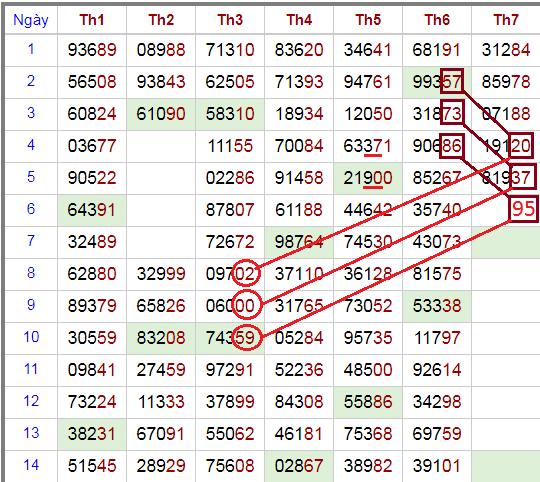Screen dimensions: 540x482
Task: Click the value 93689 in Th1
Action: 92,50
